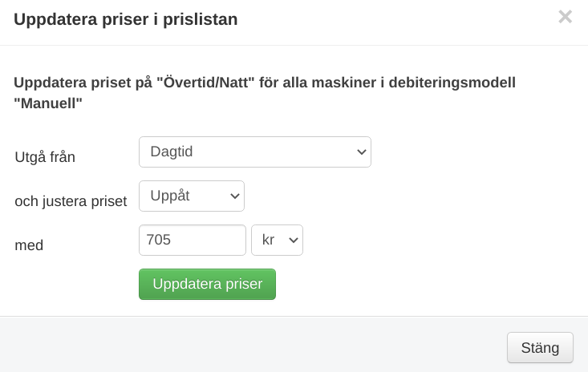
Task: Click the chevron arrow beside kr
Action: pyautogui.click(x=294, y=240)
